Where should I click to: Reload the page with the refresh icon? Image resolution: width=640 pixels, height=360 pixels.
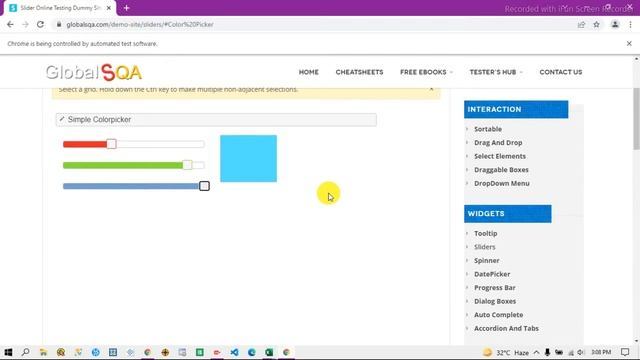40,24
